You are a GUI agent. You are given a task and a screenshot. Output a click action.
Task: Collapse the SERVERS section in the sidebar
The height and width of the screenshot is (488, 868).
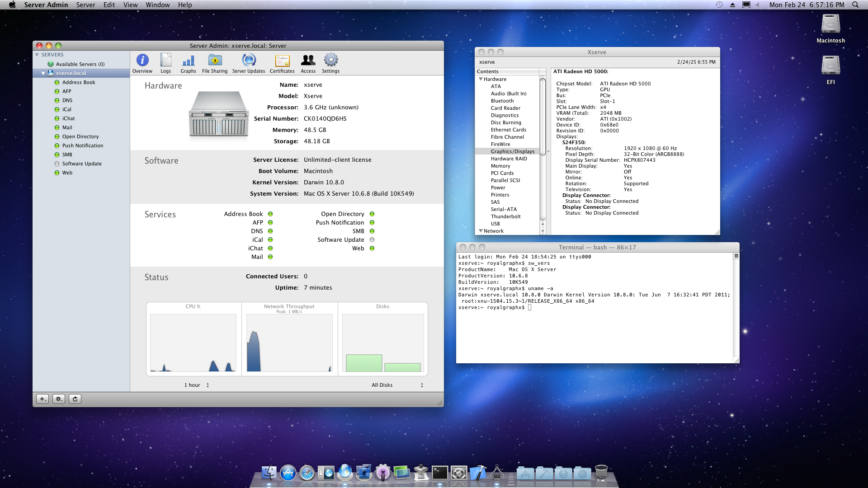pos(37,55)
